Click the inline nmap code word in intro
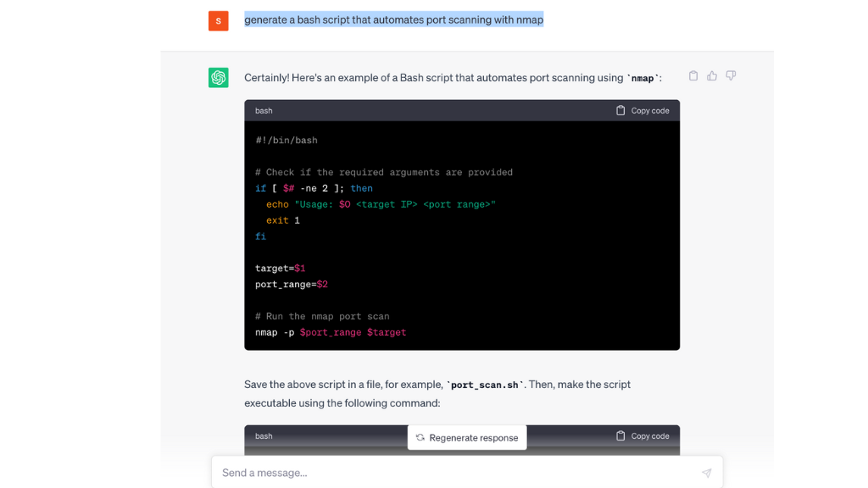Viewport: 868px width, 488px height. click(x=643, y=79)
